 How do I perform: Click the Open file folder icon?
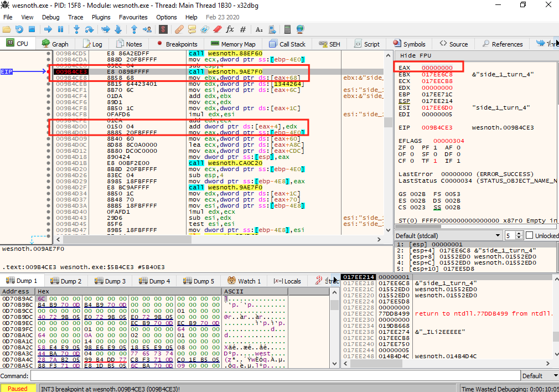coord(7,29)
